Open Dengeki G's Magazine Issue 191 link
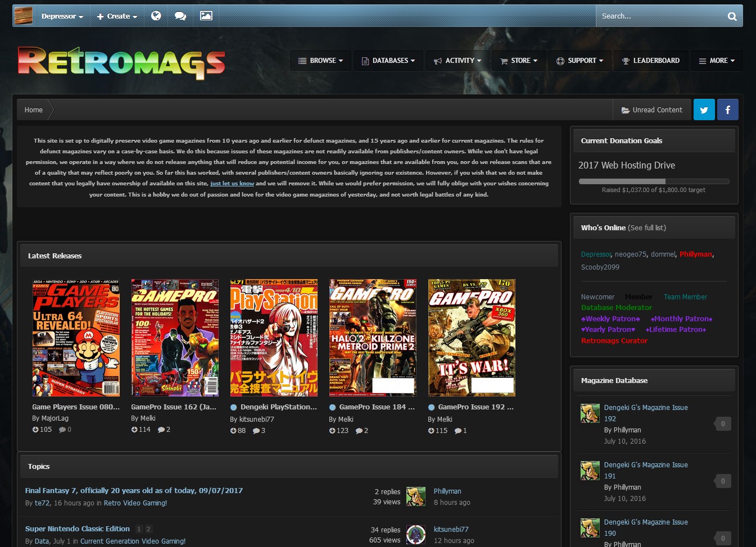 click(646, 471)
